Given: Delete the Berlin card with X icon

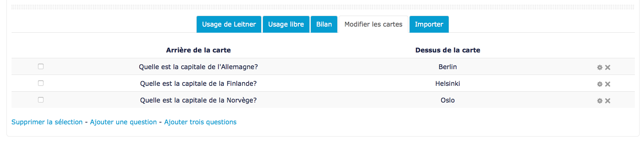Looking at the screenshot, I should tap(608, 67).
